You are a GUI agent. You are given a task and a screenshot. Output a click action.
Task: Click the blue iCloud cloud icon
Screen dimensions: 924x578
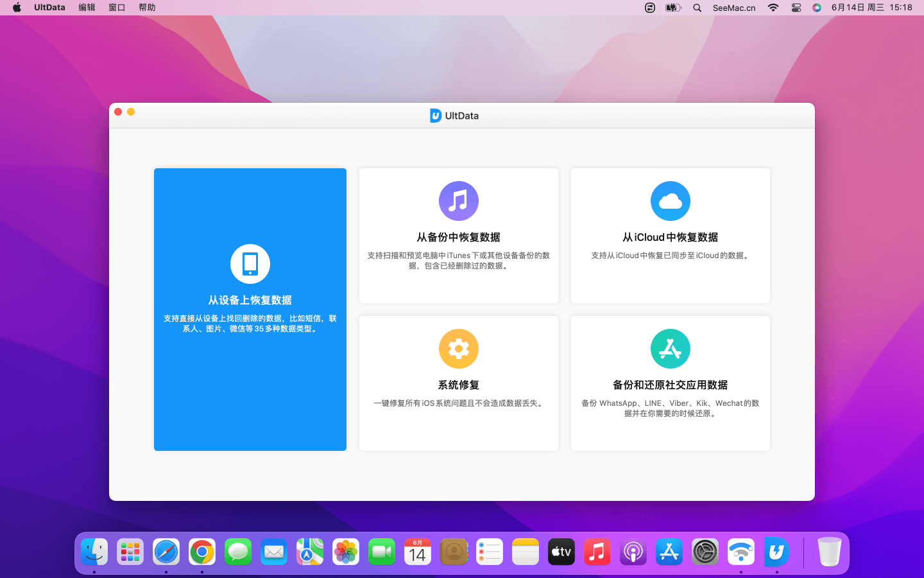(671, 201)
